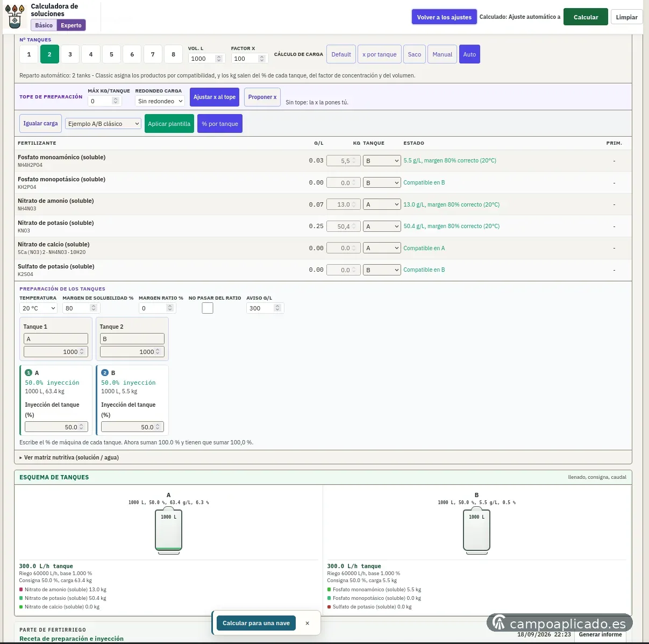Click the 'Igualar carga' button

tap(40, 123)
